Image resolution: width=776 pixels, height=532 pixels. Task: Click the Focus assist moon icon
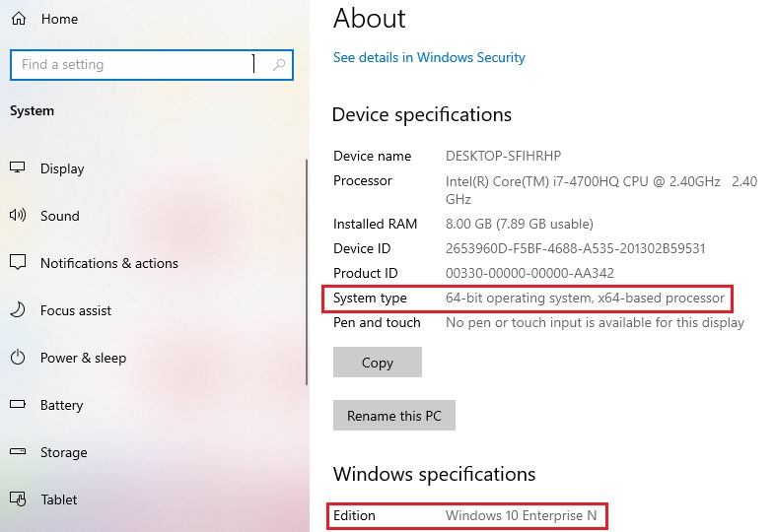(18, 310)
